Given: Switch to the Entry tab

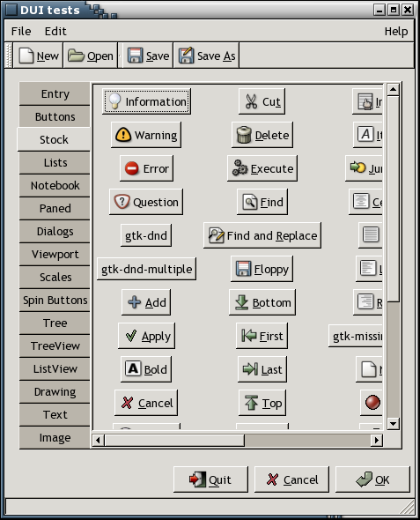Looking at the screenshot, I should [55, 93].
